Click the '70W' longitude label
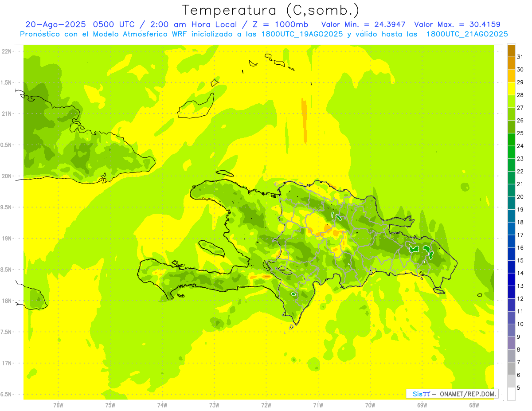The width and height of the screenshot is (532, 411). (370, 405)
